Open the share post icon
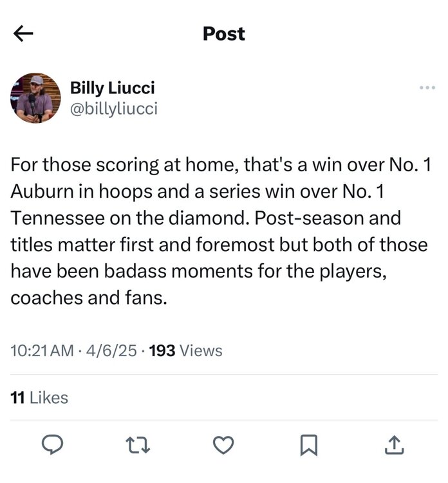 pyautogui.click(x=394, y=444)
